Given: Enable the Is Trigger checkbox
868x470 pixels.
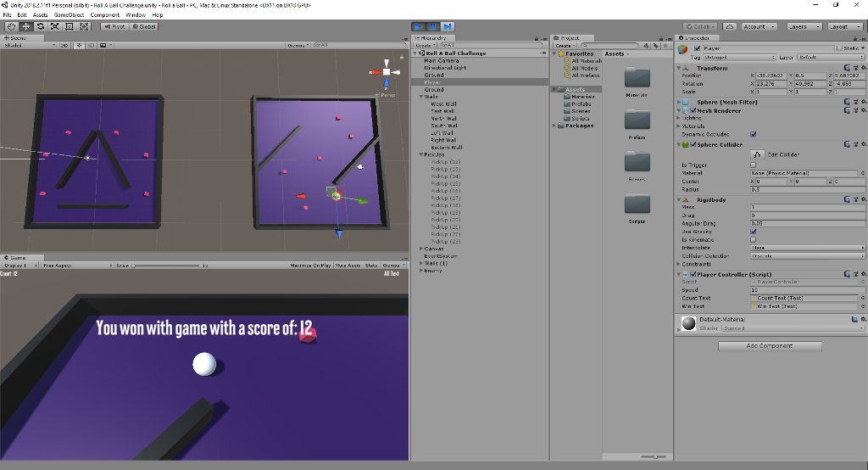Looking at the screenshot, I should [x=753, y=165].
